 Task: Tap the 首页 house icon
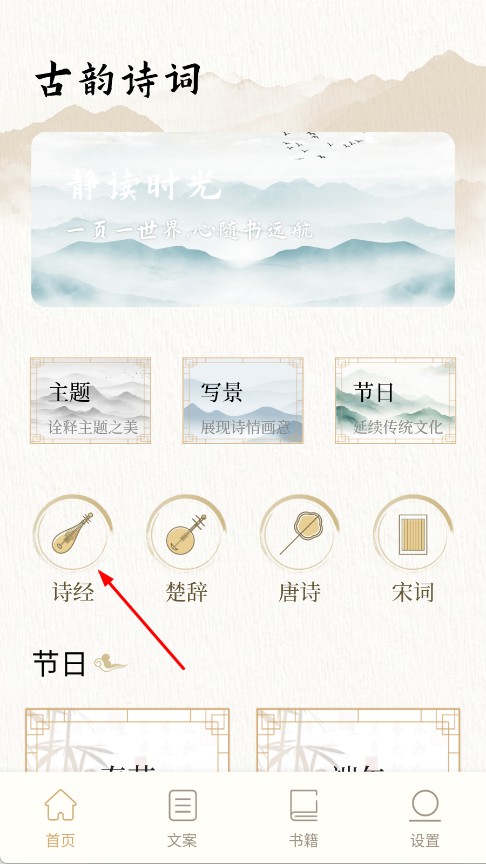61,805
